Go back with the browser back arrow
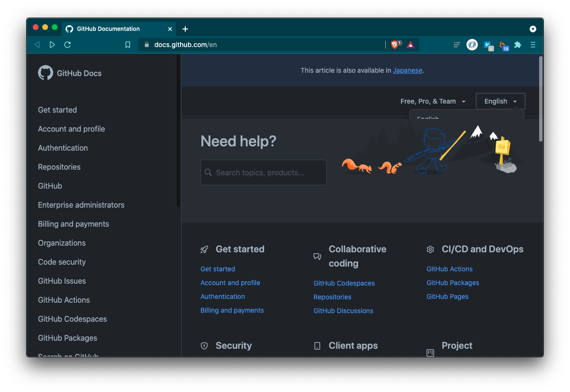Viewport: 570px width, 392px height. 37,45
